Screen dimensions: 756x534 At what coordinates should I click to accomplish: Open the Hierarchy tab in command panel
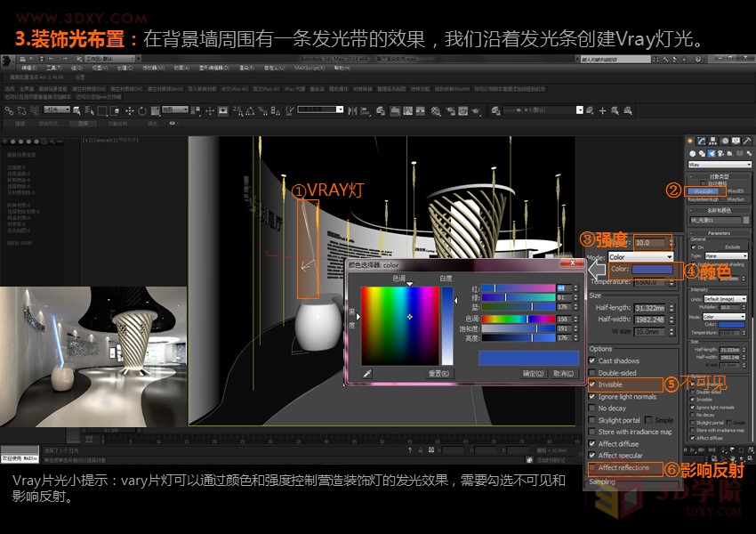pos(712,141)
